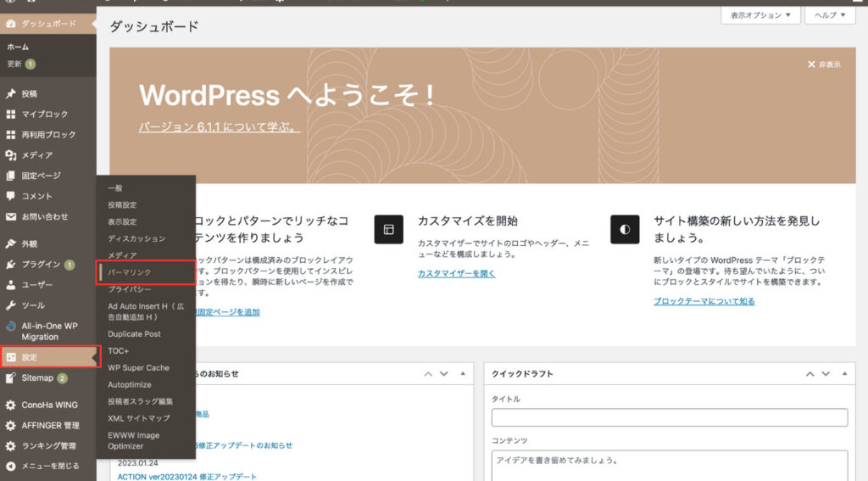Click the gear icon for AFFINGER 管理

coord(10,426)
